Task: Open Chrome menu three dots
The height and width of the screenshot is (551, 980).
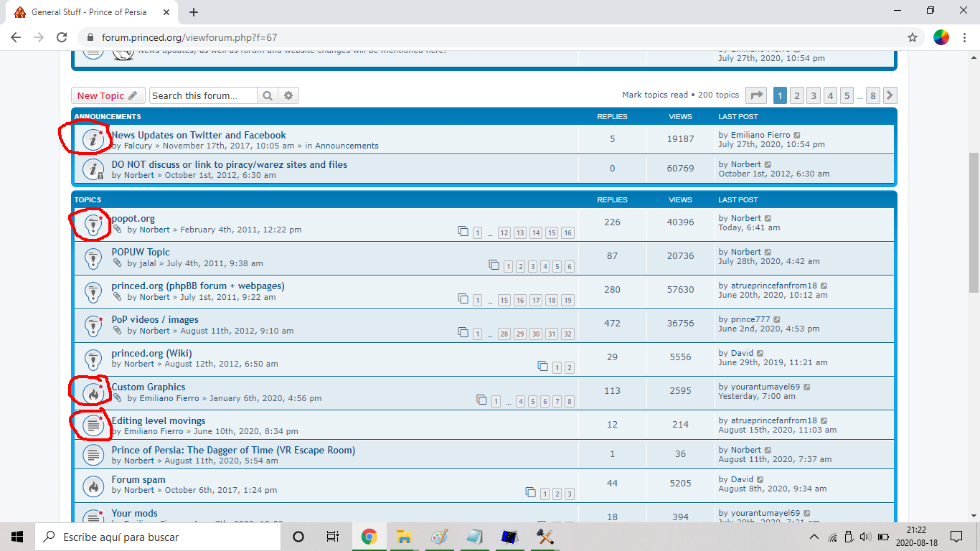Action: [x=963, y=37]
